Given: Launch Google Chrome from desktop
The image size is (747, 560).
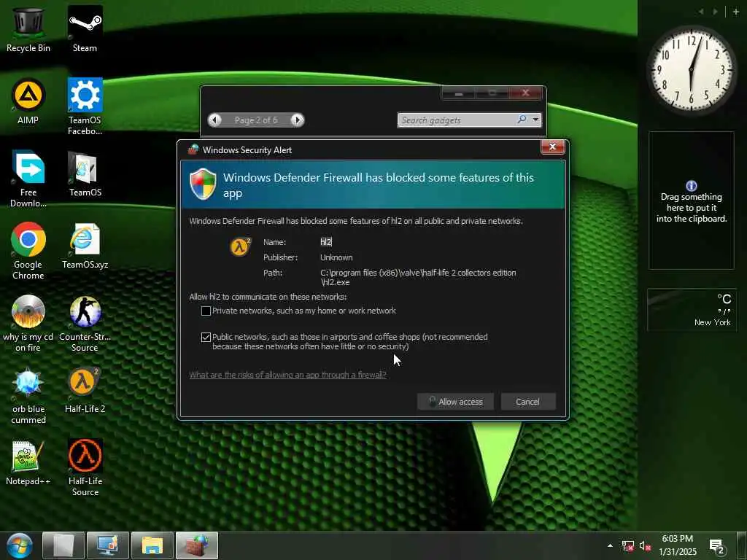Looking at the screenshot, I should [x=28, y=251].
